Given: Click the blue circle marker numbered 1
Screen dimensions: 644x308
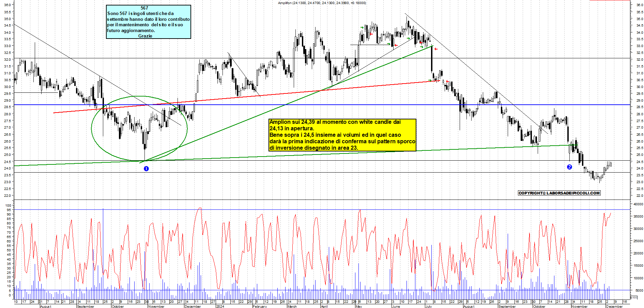Looking at the screenshot, I should [146, 168].
